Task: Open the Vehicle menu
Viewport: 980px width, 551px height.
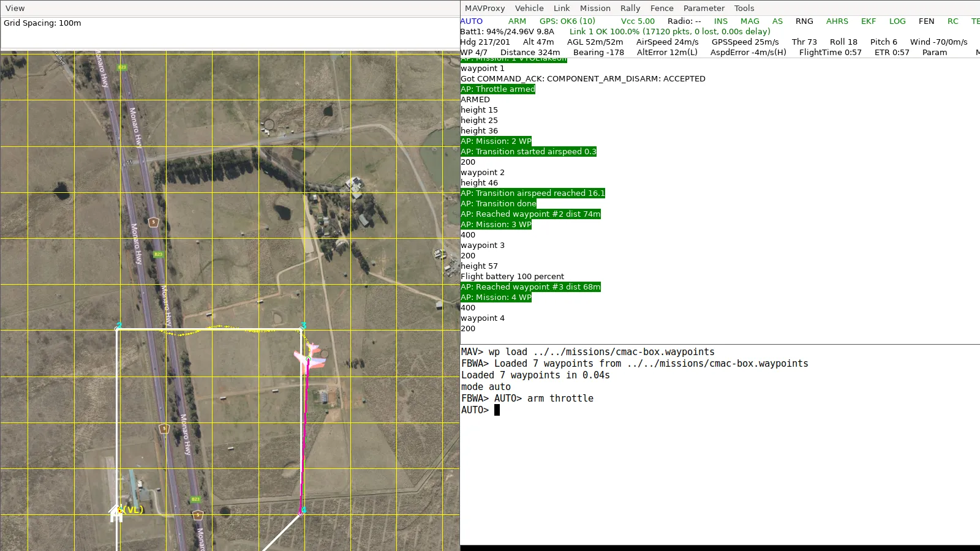Action: click(529, 8)
